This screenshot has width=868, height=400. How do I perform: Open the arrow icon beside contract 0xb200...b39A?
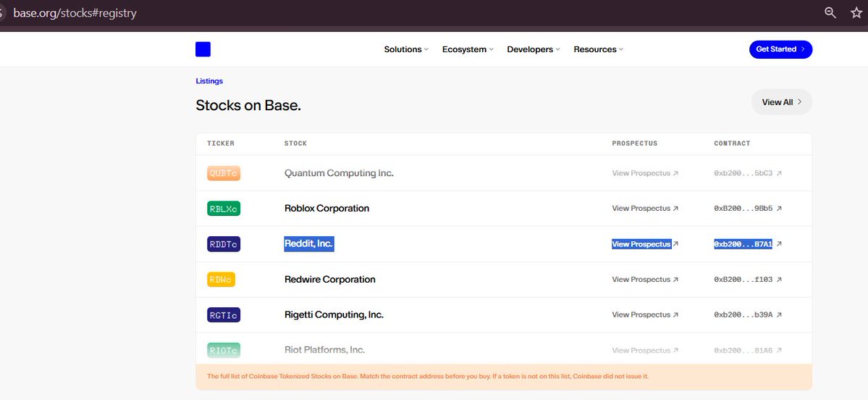(x=779, y=315)
